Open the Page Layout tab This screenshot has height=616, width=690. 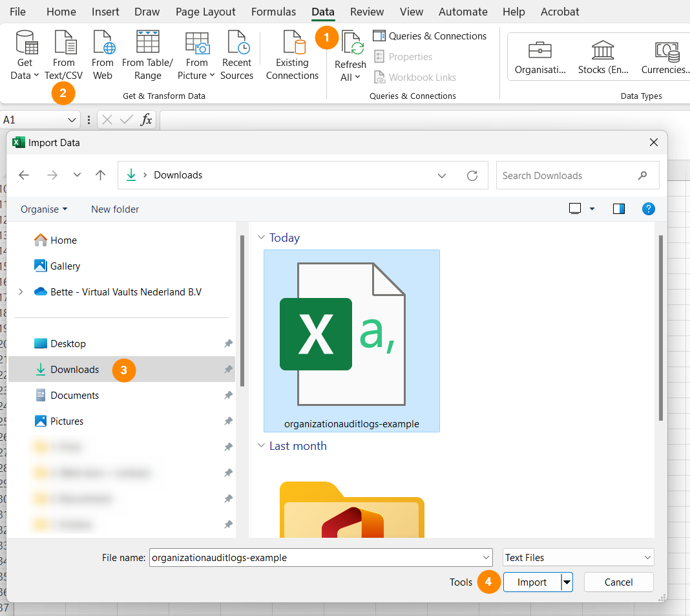(205, 12)
